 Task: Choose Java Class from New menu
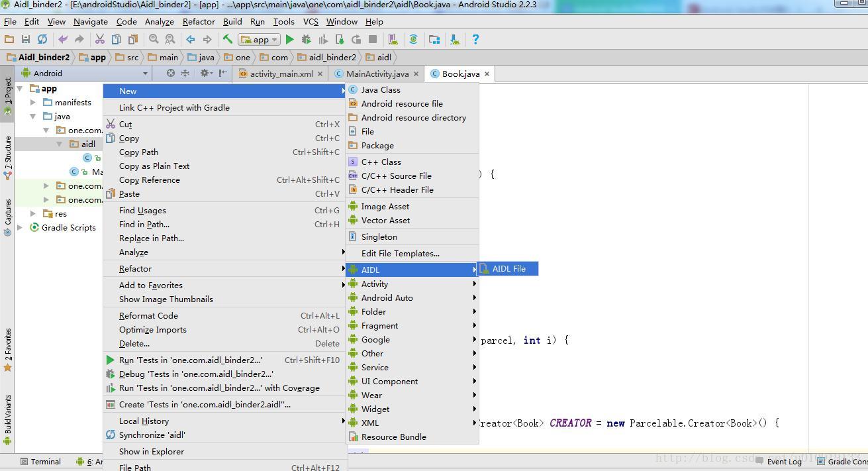click(412, 89)
